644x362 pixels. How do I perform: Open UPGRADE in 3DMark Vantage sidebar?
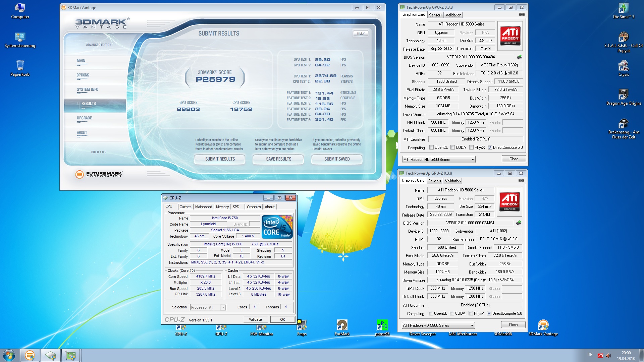[x=85, y=118]
